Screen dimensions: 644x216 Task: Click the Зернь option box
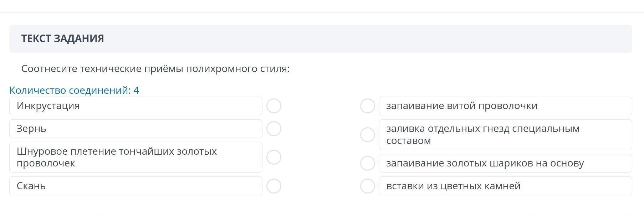coord(136,129)
